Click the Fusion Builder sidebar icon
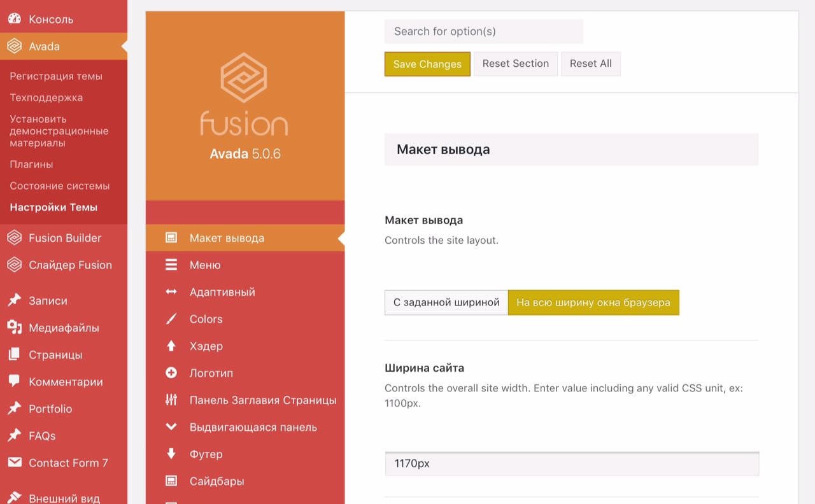 pos(14,238)
